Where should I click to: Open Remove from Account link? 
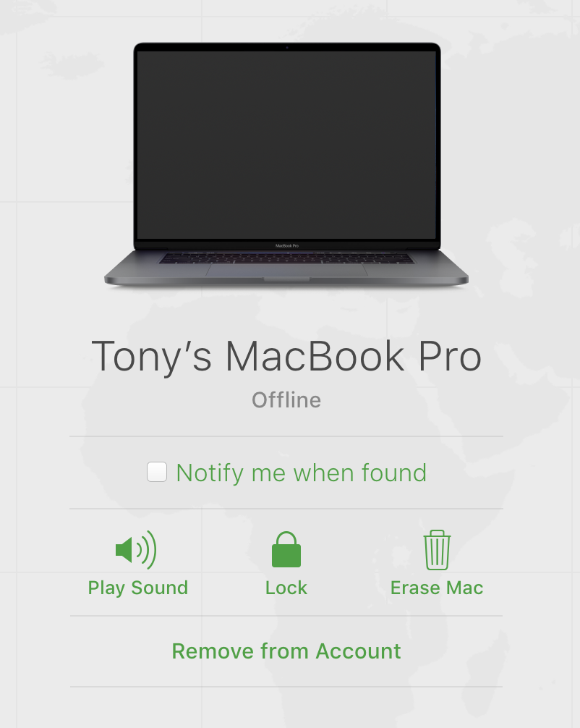click(286, 651)
